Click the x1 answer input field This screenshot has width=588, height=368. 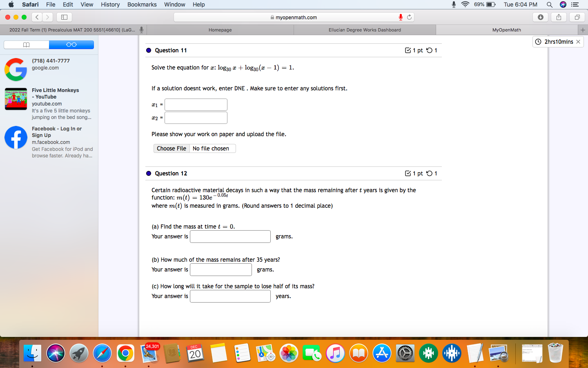[196, 104]
